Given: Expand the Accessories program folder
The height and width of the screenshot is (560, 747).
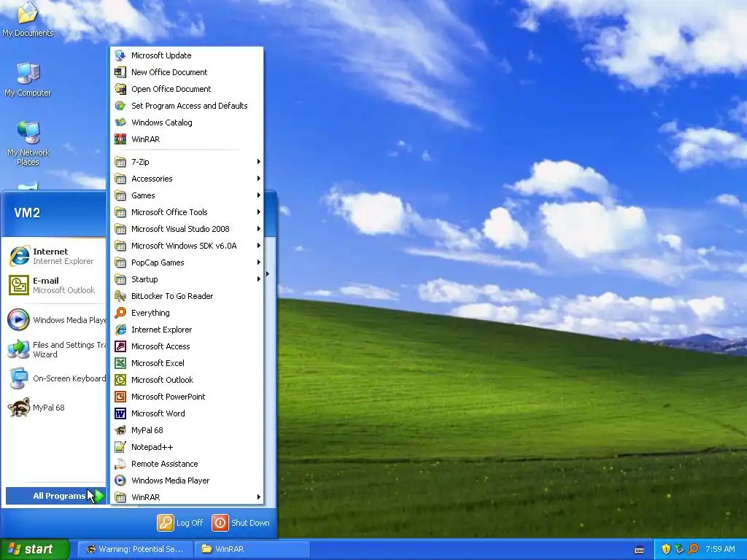Looking at the screenshot, I should pyautogui.click(x=186, y=179).
